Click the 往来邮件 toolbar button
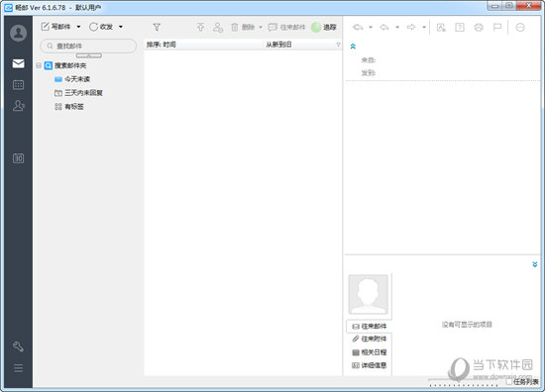Image resolution: width=545 pixels, height=392 pixels. (x=287, y=27)
